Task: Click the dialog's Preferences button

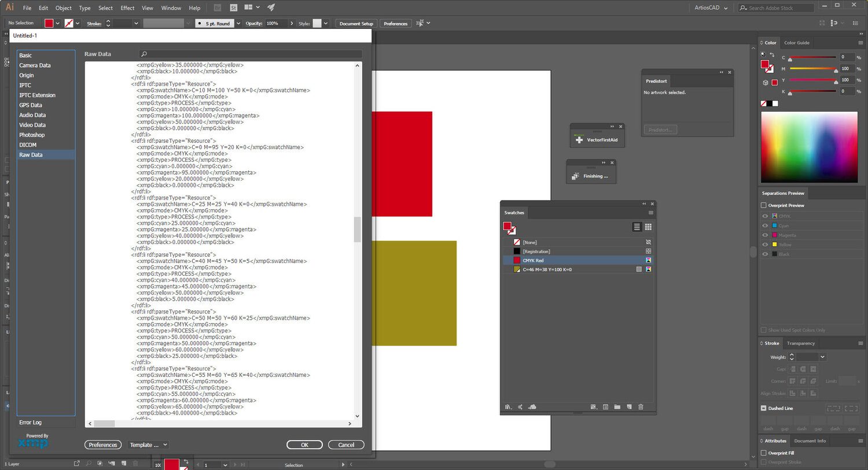Action: [x=103, y=445]
